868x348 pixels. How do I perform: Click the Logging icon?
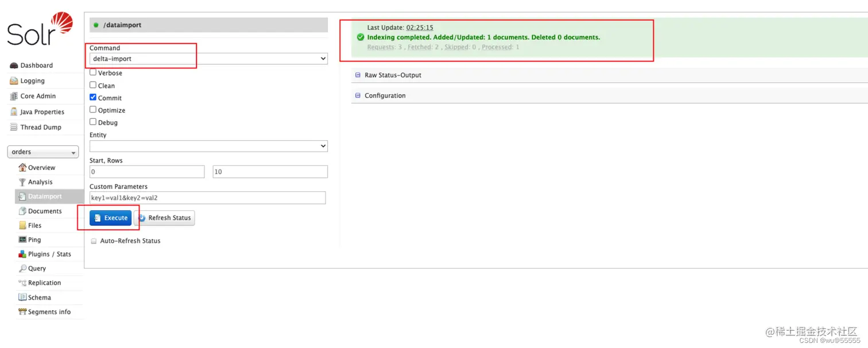(14, 81)
